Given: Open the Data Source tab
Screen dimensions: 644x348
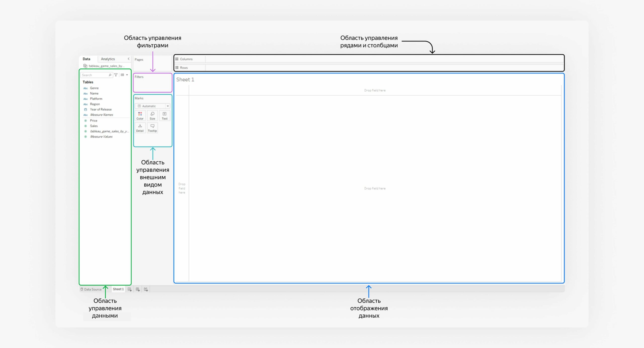Looking at the screenshot, I should coord(91,289).
